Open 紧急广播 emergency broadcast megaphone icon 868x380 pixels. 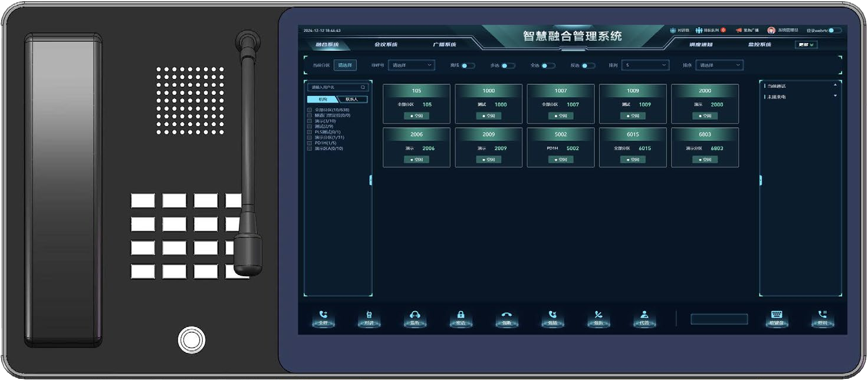point(738,30)
